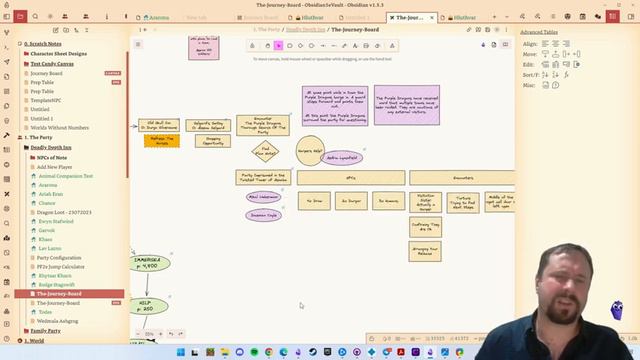
Task: Select the Eraser tool
Action: 377,46
